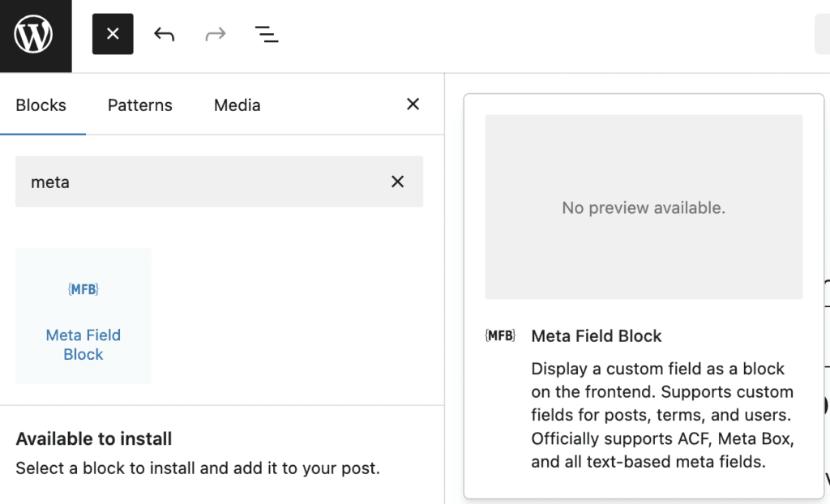830x504 pixels.
Task: Click the Redo arrow icon
Action: pos(215,34)
